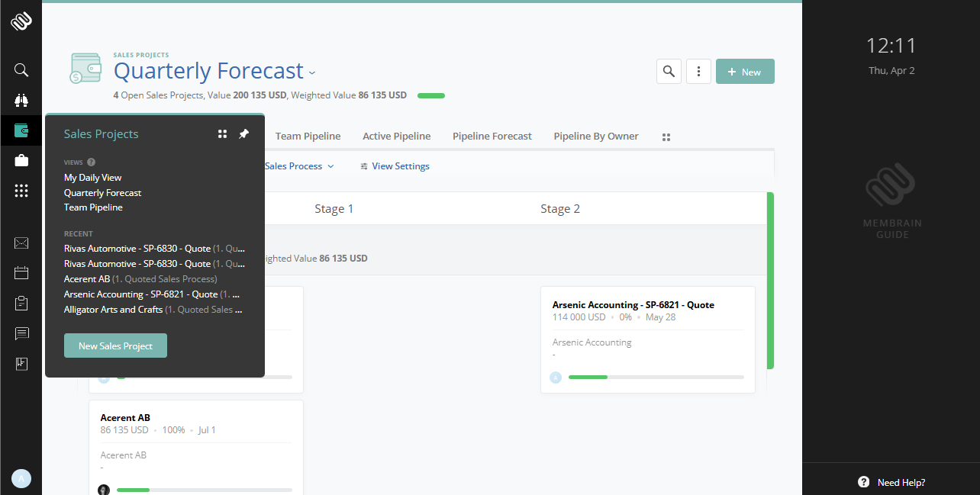
Task: Open the envelope inbox icon
Action: coord(21,243)
